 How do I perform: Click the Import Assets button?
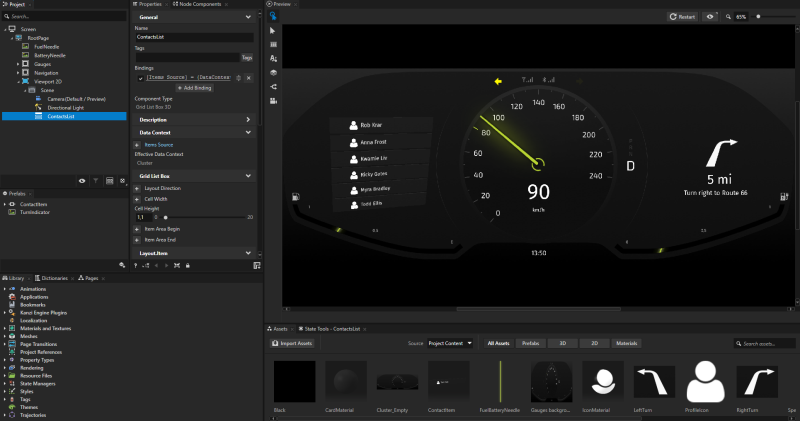pyautogui.click(x=294, y=343)
